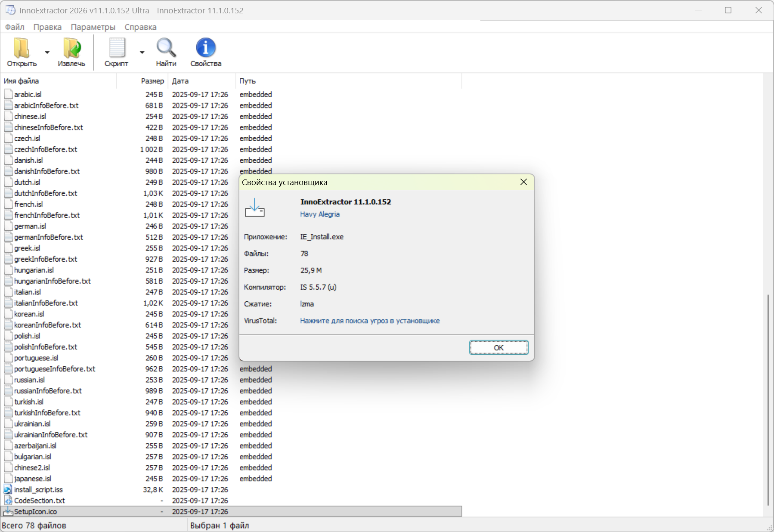Expand the Открыть dropdown arrow
The image size is (774, 532).
[x=47, y=52]
